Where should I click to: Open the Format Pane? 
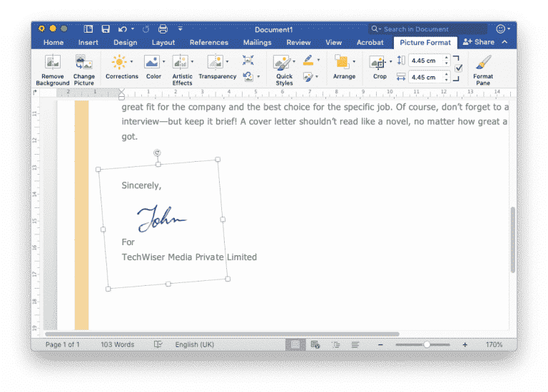[x=483, y=62]
